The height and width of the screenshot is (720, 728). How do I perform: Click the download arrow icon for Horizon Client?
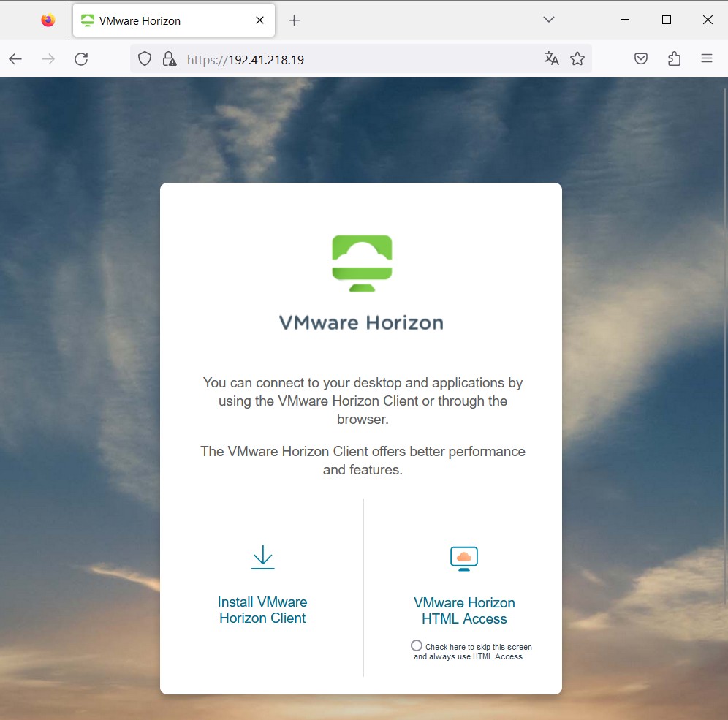coord(262,557)
